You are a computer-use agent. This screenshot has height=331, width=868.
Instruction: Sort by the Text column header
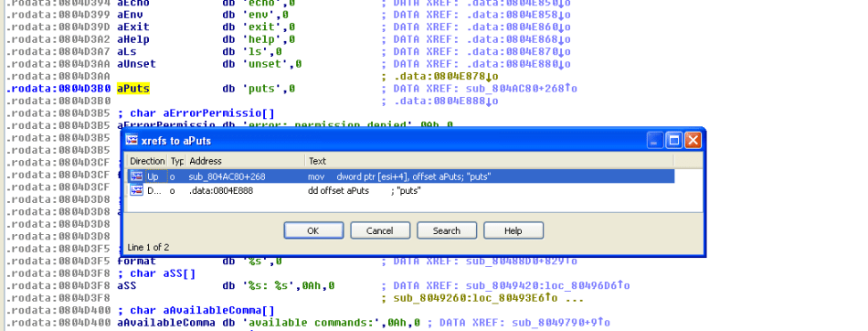[x=489, y=161]
